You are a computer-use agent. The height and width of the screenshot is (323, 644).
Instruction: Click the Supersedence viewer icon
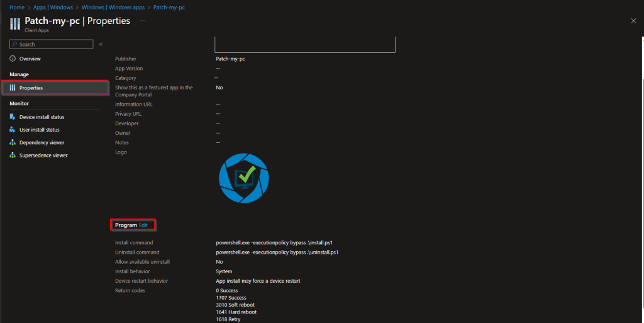click(13, 155)
